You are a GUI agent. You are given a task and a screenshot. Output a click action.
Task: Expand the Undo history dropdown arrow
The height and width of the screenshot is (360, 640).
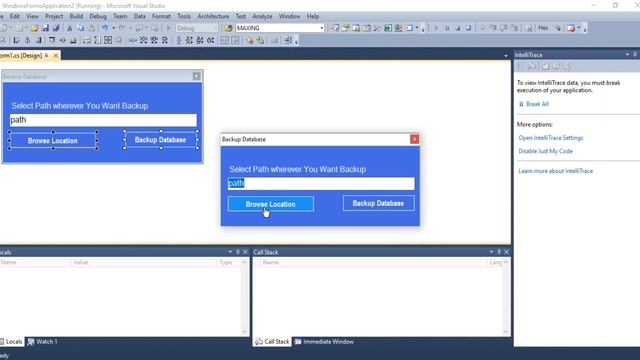click(113, 28)
